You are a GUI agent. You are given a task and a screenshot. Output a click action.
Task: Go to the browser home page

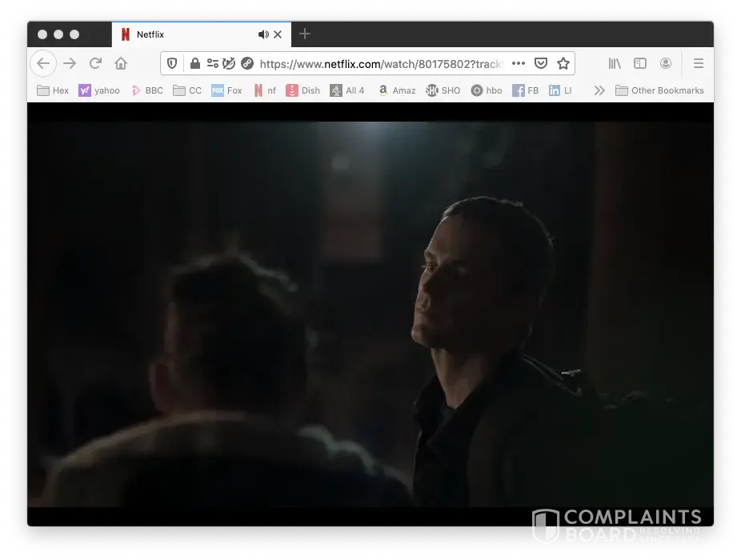tap(121, 63)
